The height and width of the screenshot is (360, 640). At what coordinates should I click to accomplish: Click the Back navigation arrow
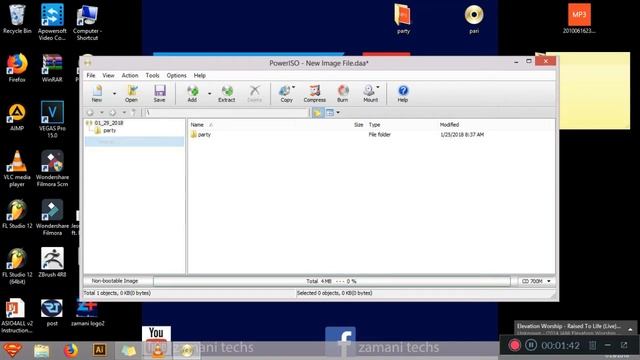point(90,112)
